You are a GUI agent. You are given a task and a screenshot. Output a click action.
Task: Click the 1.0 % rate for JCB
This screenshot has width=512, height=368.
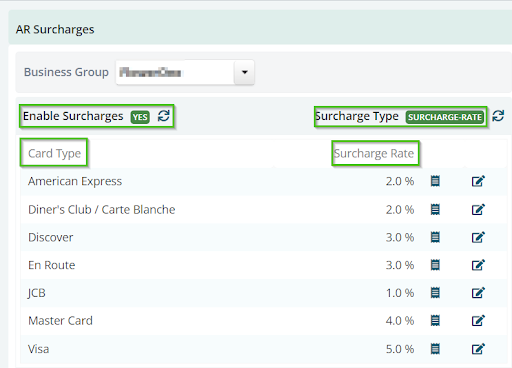coord(400,293)
